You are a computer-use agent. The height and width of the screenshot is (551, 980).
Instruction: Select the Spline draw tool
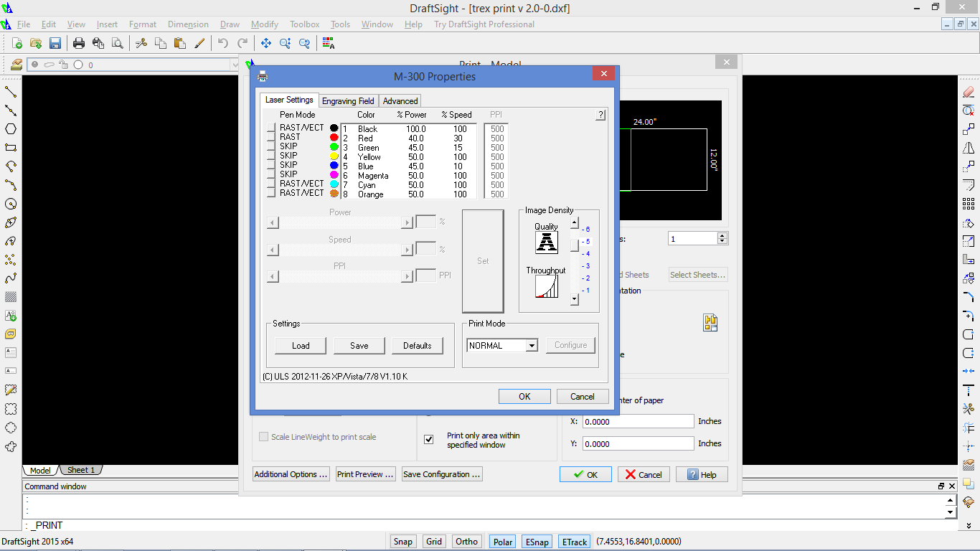pyautogui.click(x=11, y=278)
